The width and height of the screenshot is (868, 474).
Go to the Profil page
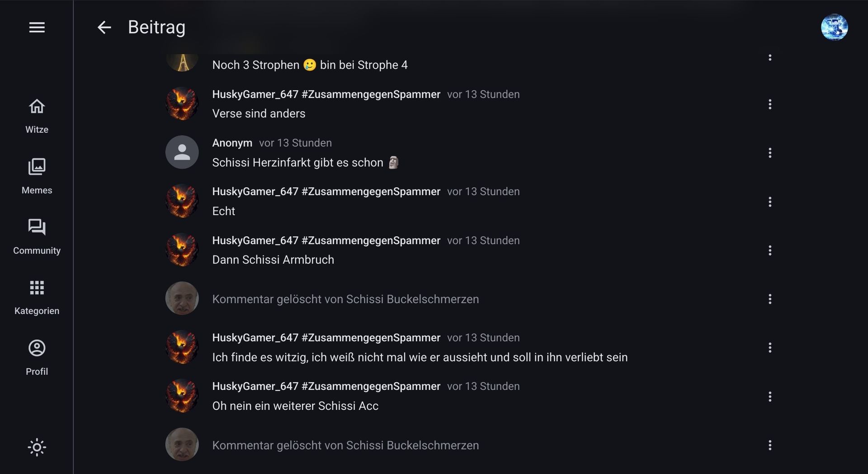37,357
